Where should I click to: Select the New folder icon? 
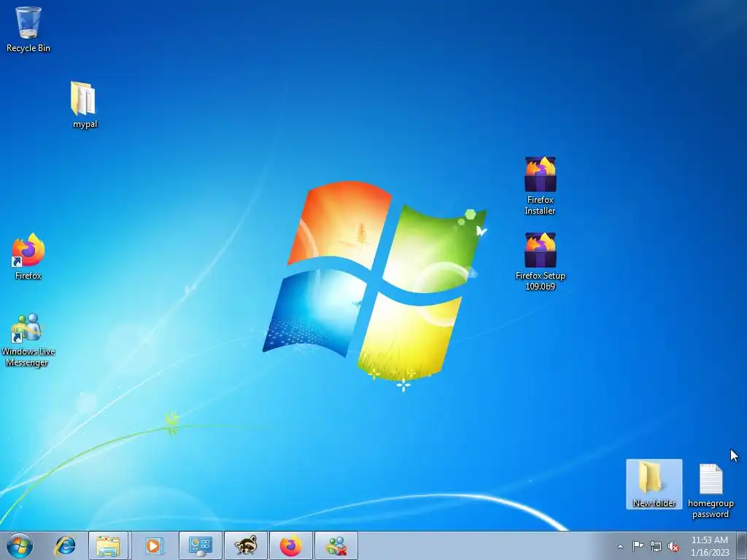pyautogui.click(x=654, y=484)
